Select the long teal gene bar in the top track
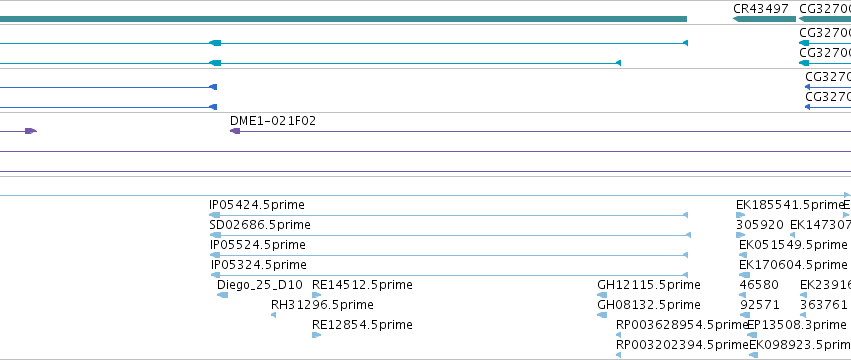851x360 pixels. 343,19
